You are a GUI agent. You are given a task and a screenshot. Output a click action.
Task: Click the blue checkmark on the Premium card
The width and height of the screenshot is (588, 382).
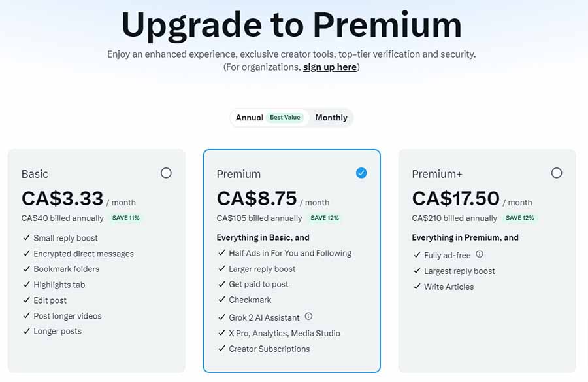click(x=361, y=173)
